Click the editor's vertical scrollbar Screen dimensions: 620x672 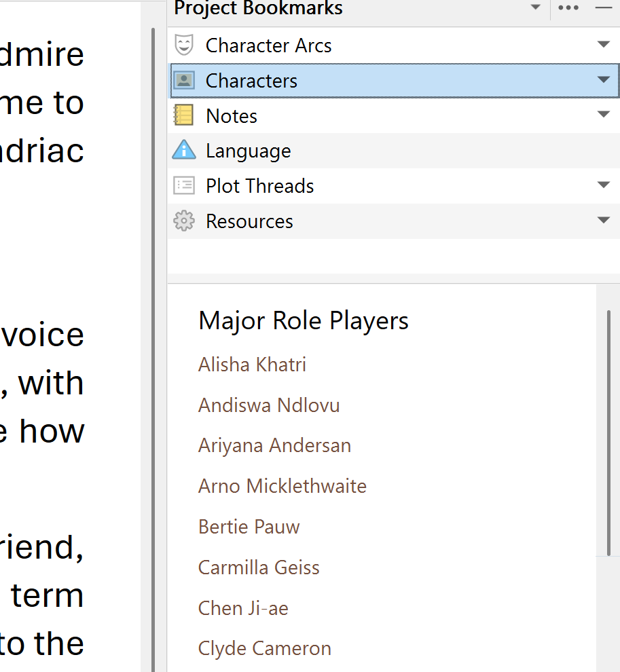[x=153, y=350]
